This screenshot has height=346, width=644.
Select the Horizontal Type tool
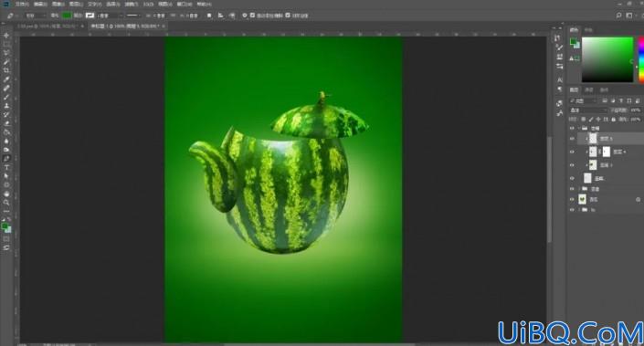coord(6,167)
